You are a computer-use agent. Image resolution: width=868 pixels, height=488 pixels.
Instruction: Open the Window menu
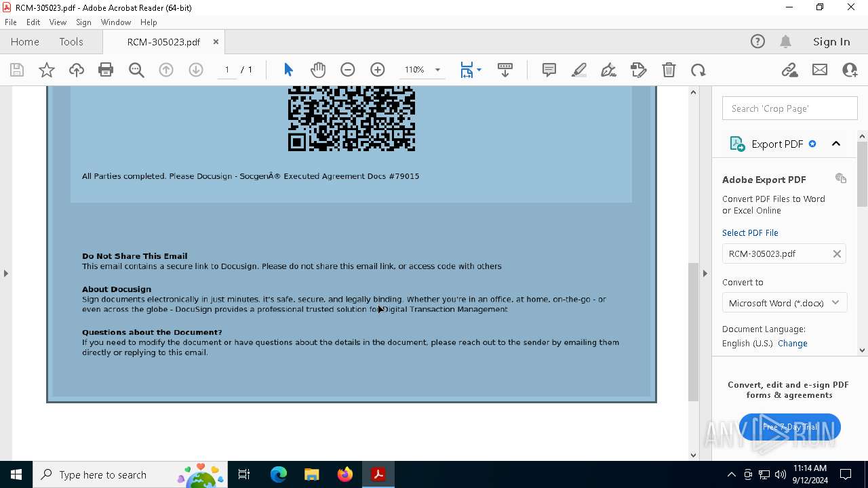click(x=116, y=22)
